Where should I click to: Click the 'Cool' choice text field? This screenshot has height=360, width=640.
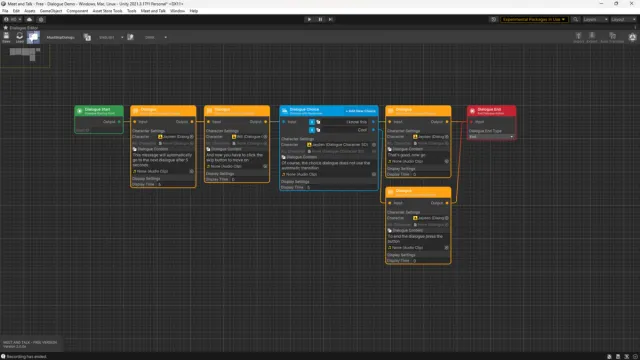click(x=345, y=130)
